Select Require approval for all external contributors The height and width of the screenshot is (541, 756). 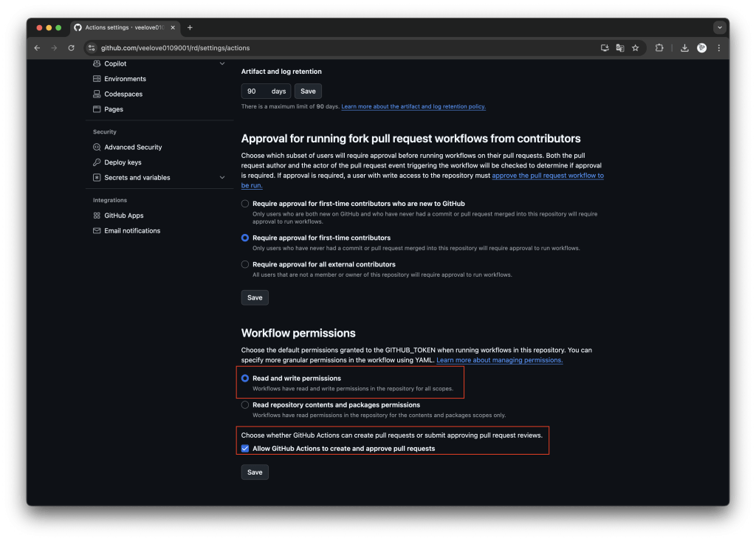coord(245,264)
